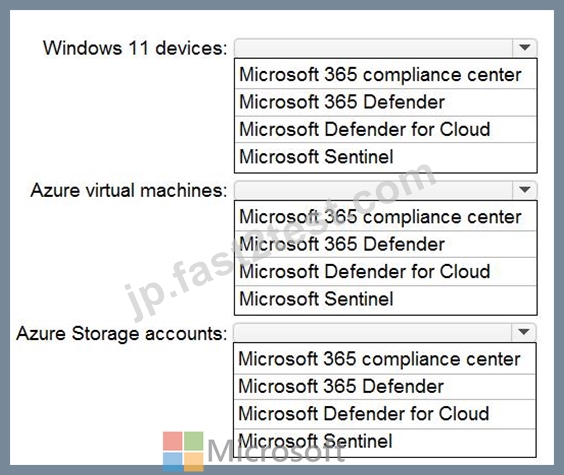
Task: Choose Microsoft 365 Defender for Windows 11 devices
Action: click(x=386, y=102)
